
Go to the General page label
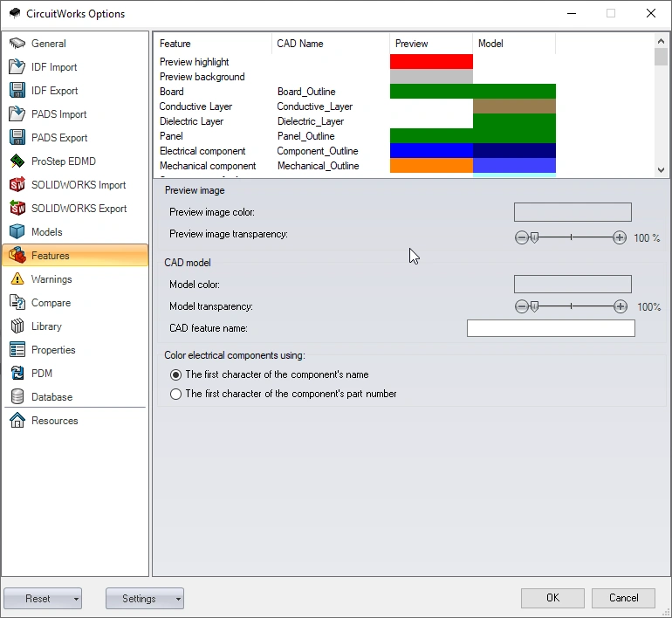(x=48, y=44)
